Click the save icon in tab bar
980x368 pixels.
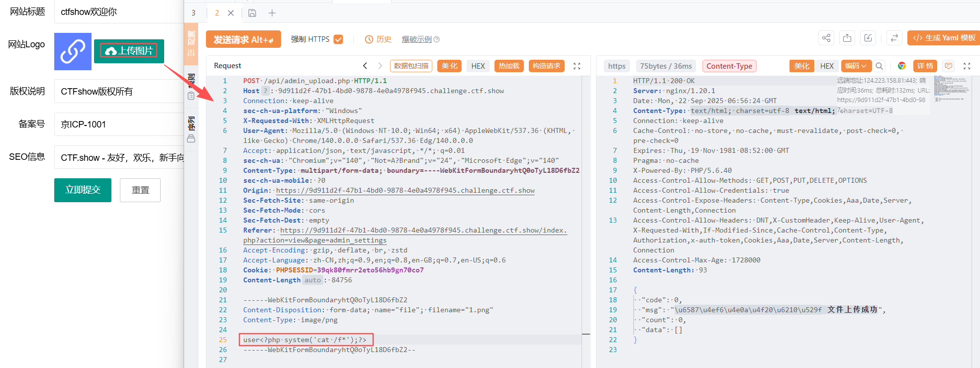(x=252, y=13)
